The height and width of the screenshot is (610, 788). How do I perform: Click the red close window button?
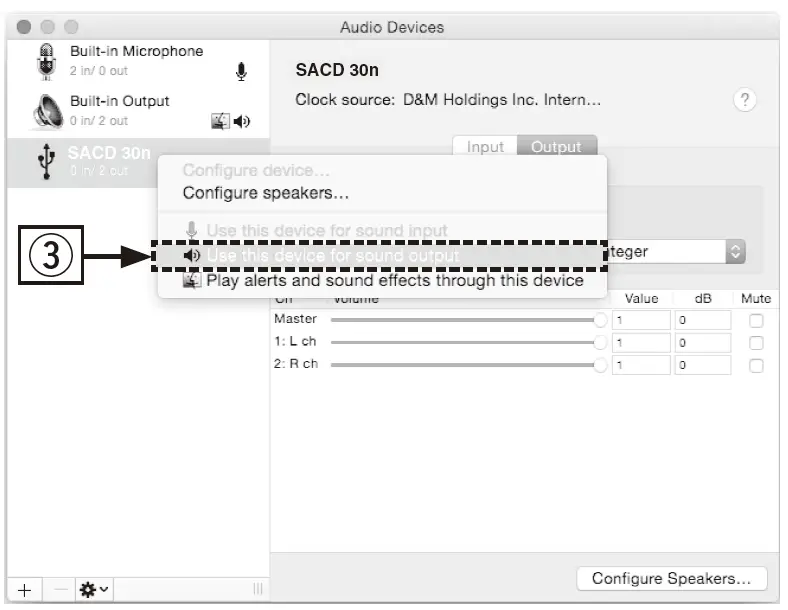click(x=24, y=27)
